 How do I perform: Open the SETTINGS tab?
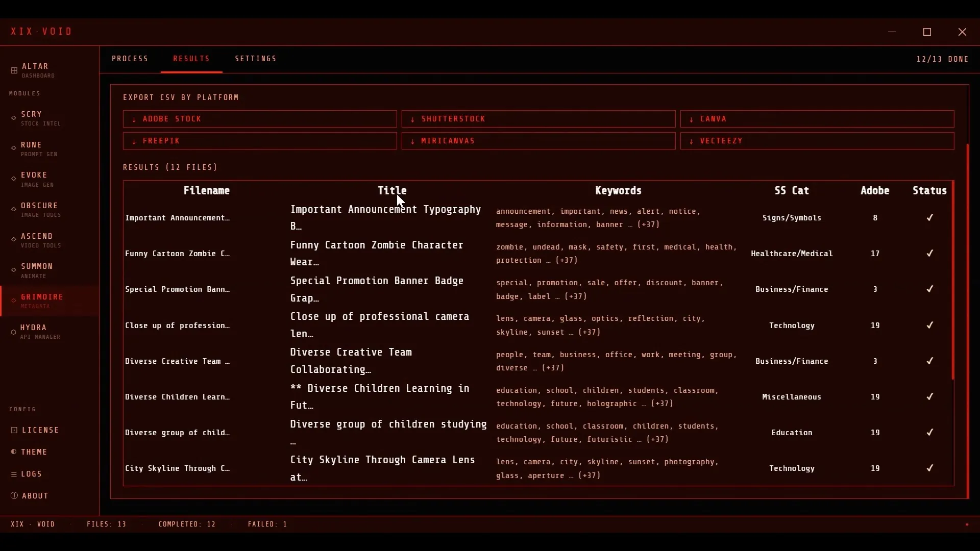[256, 58]
